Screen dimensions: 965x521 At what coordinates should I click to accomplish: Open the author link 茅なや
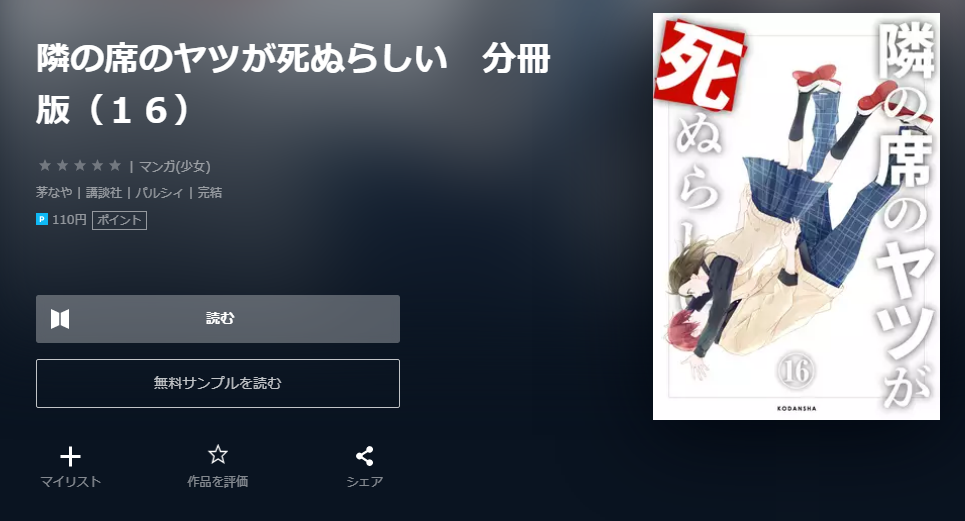[x=54, y=193]
